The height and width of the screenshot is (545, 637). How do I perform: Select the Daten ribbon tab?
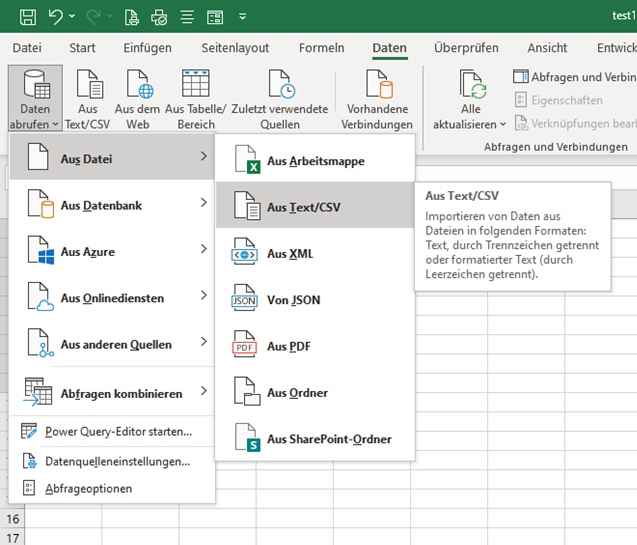click(x=390, y=48)
